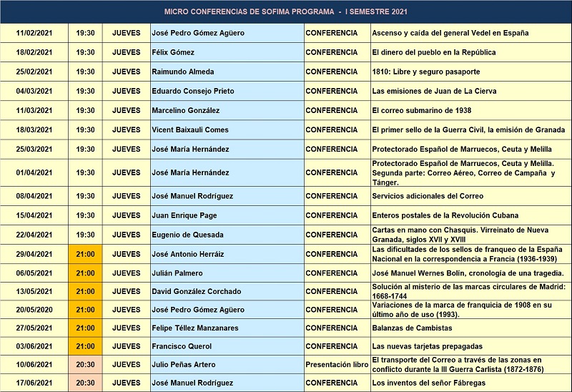The width and height of the screenshot is (572, 392).
Task: Click the speaker name Raimundo Almeda
Action: [183, 72]
